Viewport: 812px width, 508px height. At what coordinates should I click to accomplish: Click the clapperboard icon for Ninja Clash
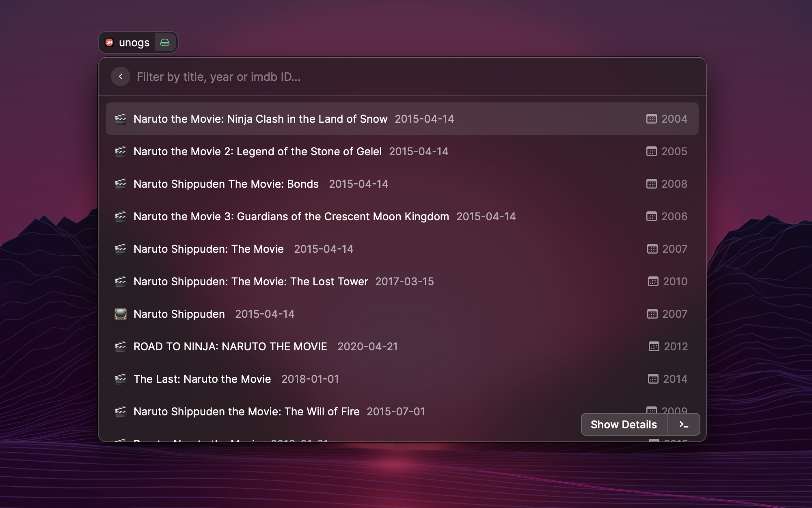click(121, 119)
